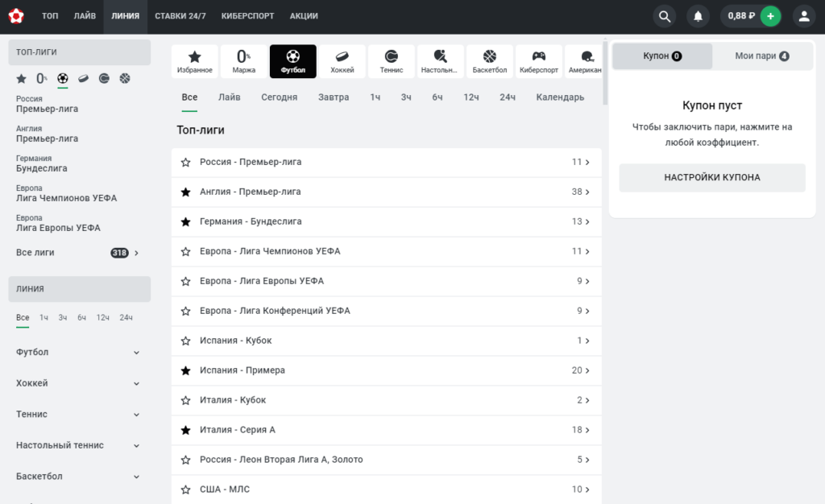Image resolution: width=825 pixels, height=504 pixels.
Task: Open Все лиги 318 chevron
Action: click(136, 253)
